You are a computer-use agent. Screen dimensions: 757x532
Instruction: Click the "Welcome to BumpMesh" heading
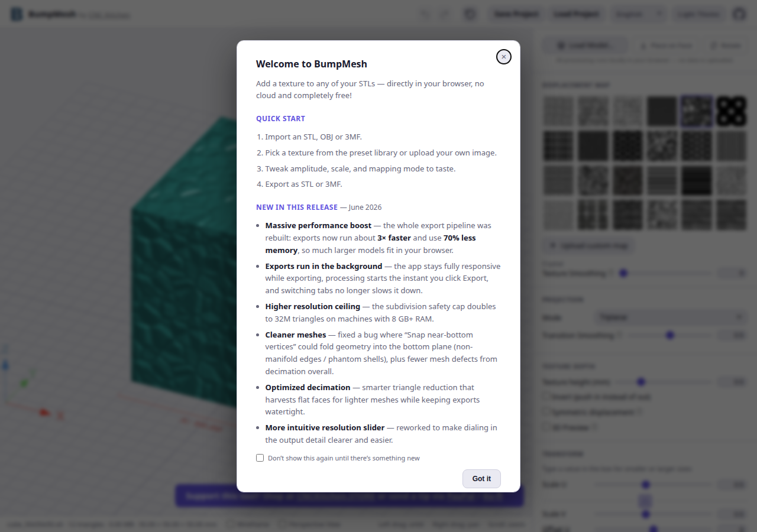pos(312,64)
